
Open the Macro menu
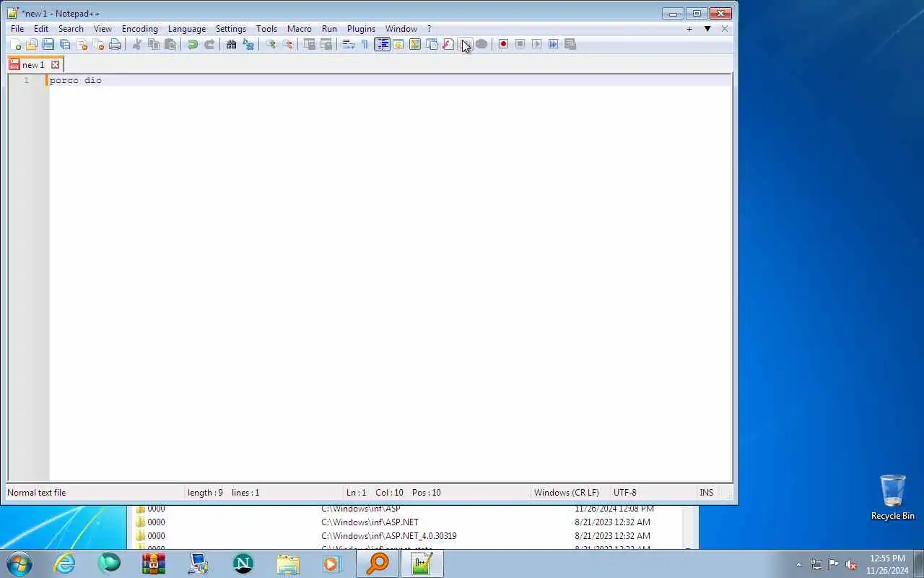click(300, 29)
